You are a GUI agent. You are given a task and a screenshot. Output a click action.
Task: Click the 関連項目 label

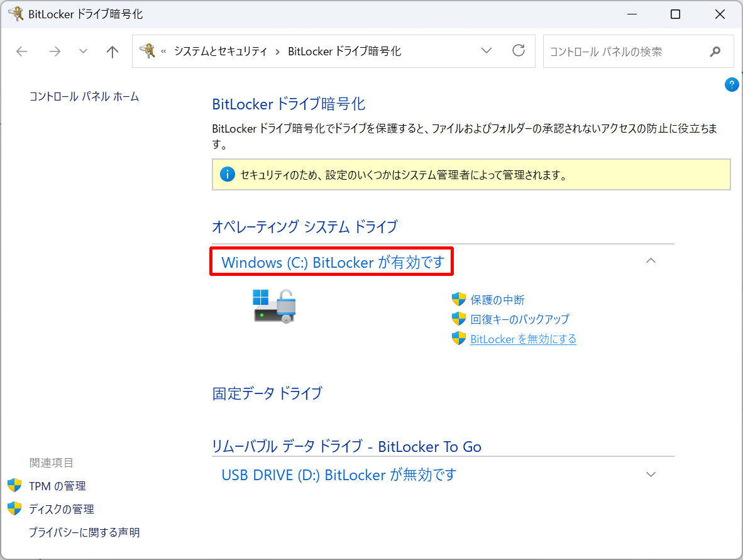click(51, 463)
